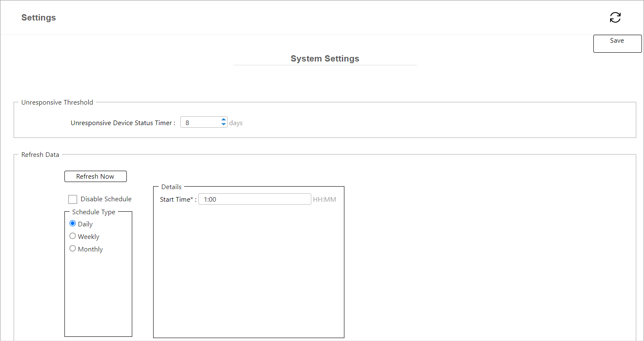The width and height of the screenshot is (644, 341).
Task: Click into the Start Time input field
Action: 254,199
